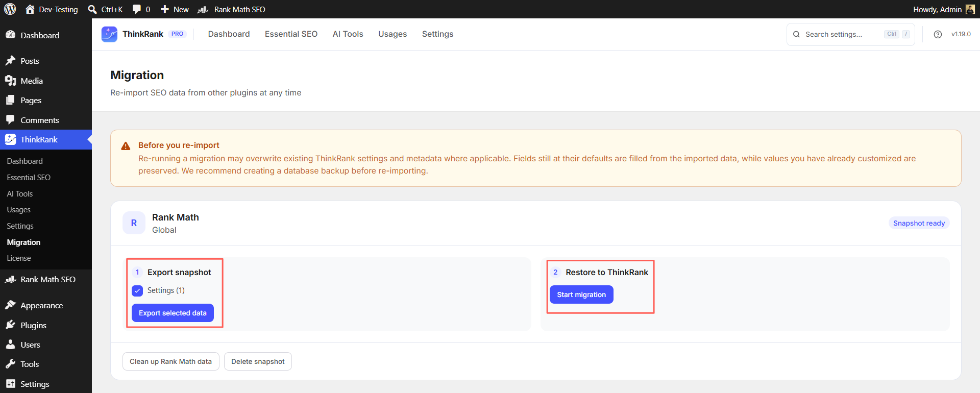Open WordPress Settings at sidebar bottom
The width and height of the screenshot is (980, 393).
46,384
